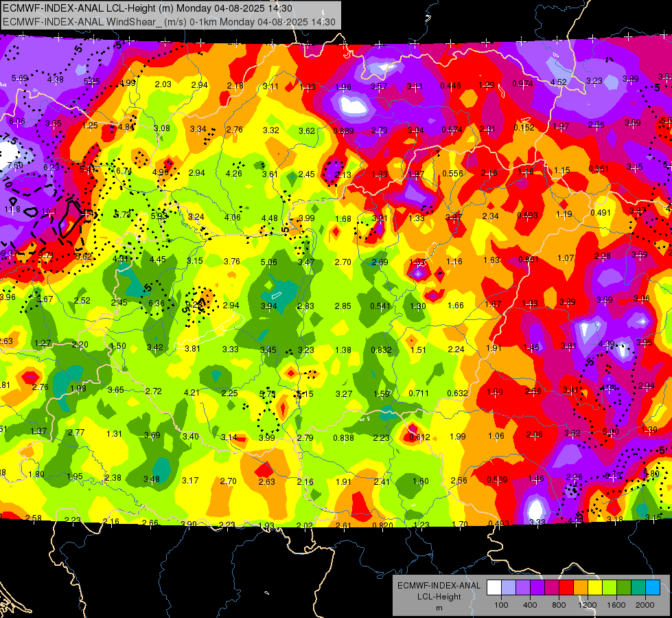Image resolution: width=672 pixels, height=618 pixels.
Task: Click the map value 6.36
Action: [x=157, y=304]
